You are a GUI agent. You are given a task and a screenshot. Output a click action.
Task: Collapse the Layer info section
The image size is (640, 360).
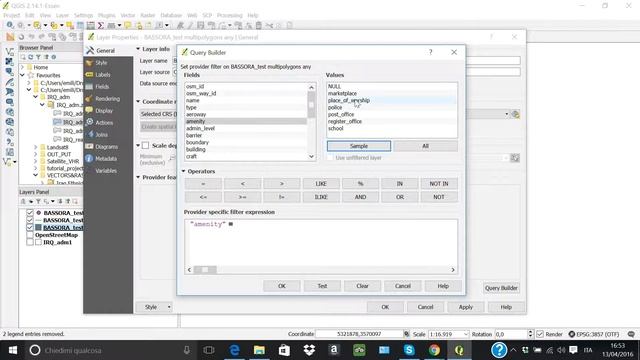click(138, 49)
